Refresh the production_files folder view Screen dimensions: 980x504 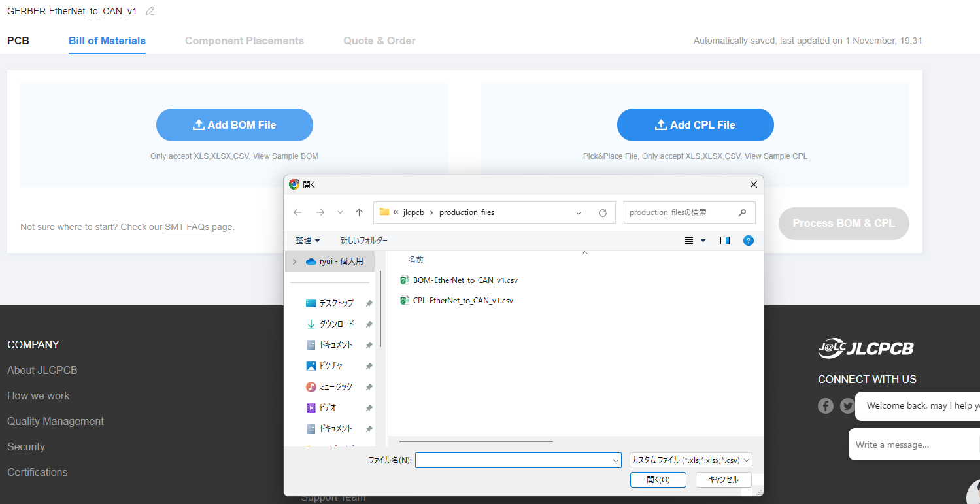(x=603, y=212)
